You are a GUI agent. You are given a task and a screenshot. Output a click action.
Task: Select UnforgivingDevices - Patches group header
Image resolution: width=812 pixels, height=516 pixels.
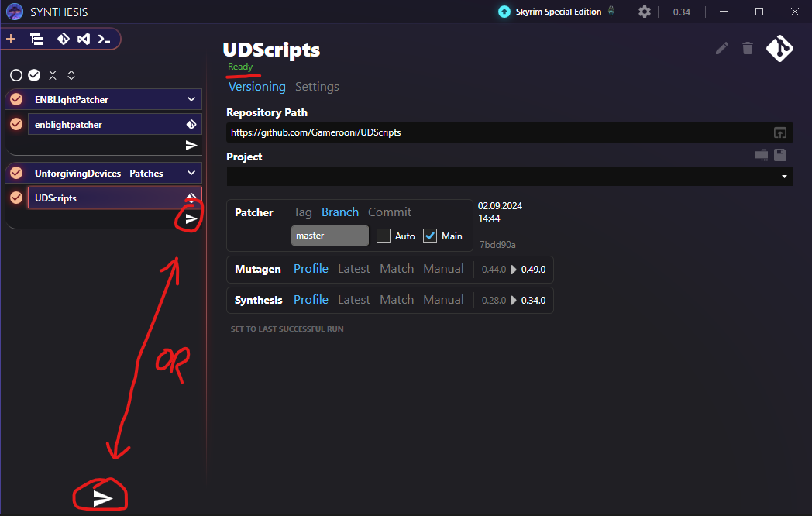(x=104, y=173)
